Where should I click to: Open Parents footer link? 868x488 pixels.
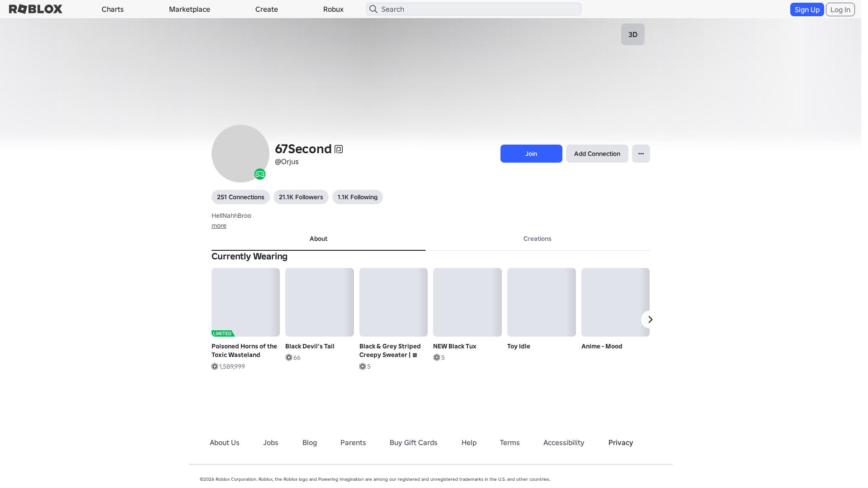pyautogui.click(x=353, y=442)
